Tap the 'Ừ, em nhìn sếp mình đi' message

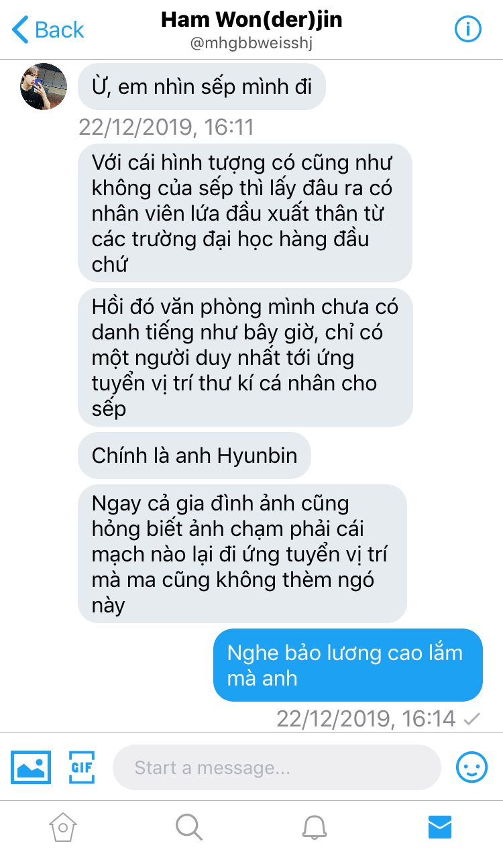201,87
